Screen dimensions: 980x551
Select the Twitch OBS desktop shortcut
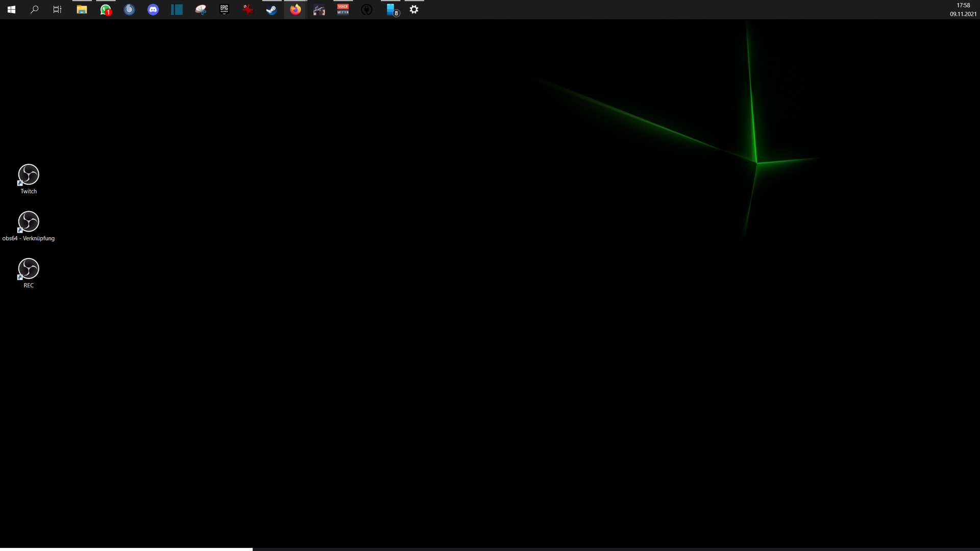click(x=29, y=175)
